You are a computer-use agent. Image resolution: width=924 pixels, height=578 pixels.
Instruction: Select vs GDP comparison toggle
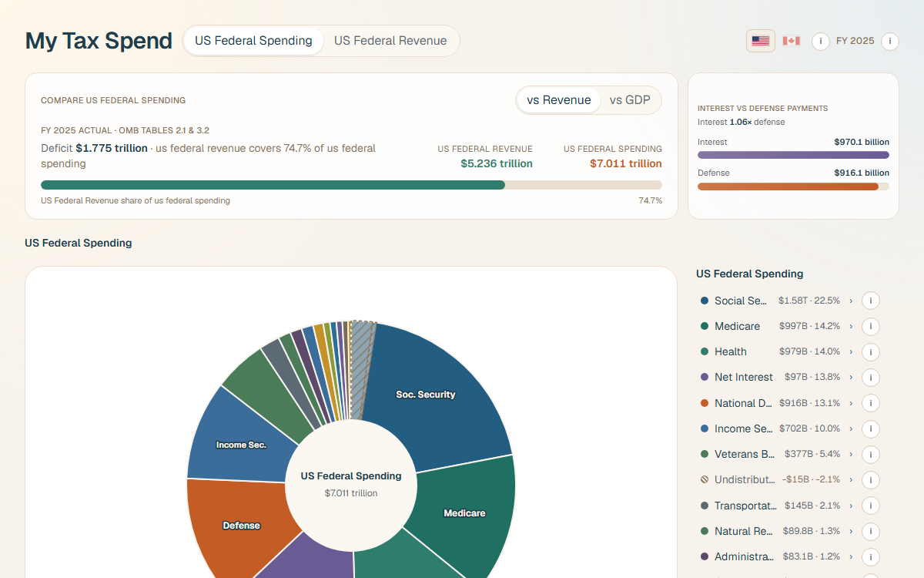click(630, 100)
